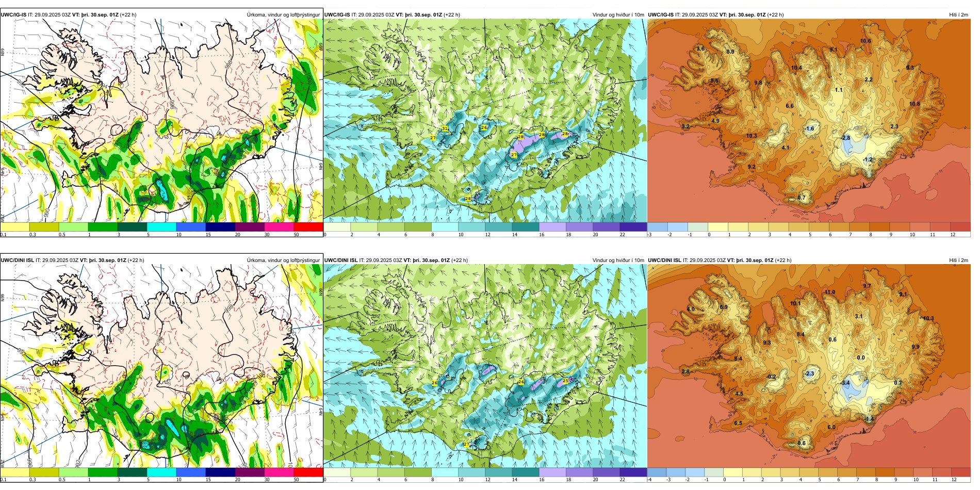
Task: Click the 'Vindur og hviður í 10m' title on DINI ISL map
Action: tap(618, 260)
